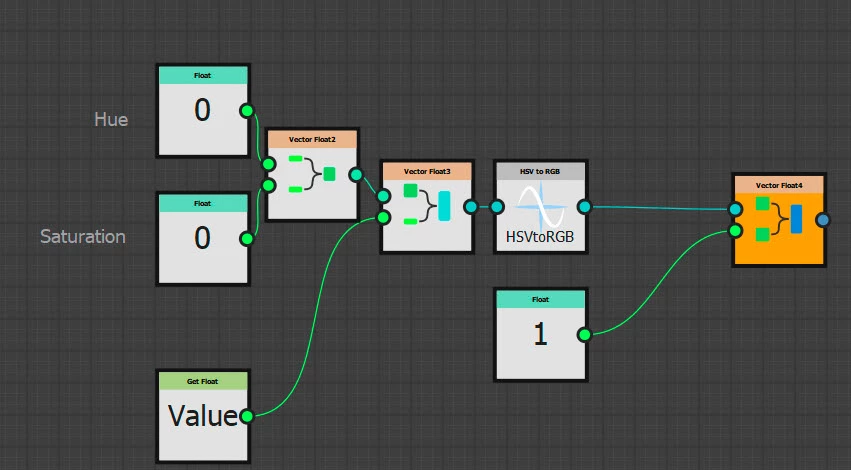Image resolution: width=851 pixels, height=470 pixels.
Task: Click the Float header above the Hue node
Action: [203, 75]
